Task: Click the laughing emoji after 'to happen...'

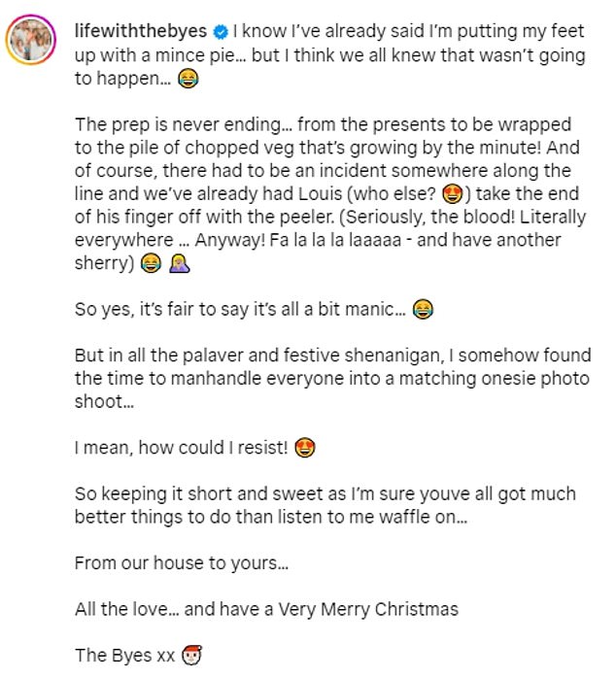Action: point(188,79)
